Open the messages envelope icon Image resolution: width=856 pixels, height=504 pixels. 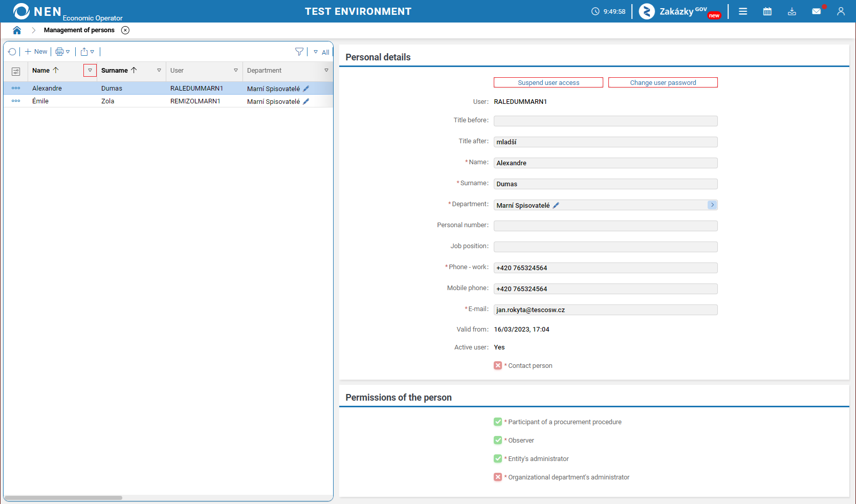point(817,11)
